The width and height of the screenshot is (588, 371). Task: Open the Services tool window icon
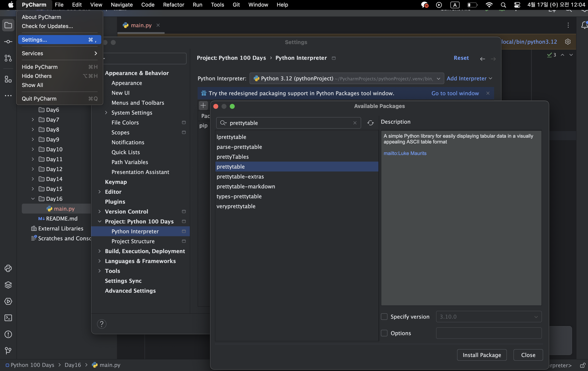click(x=8, y=301)
